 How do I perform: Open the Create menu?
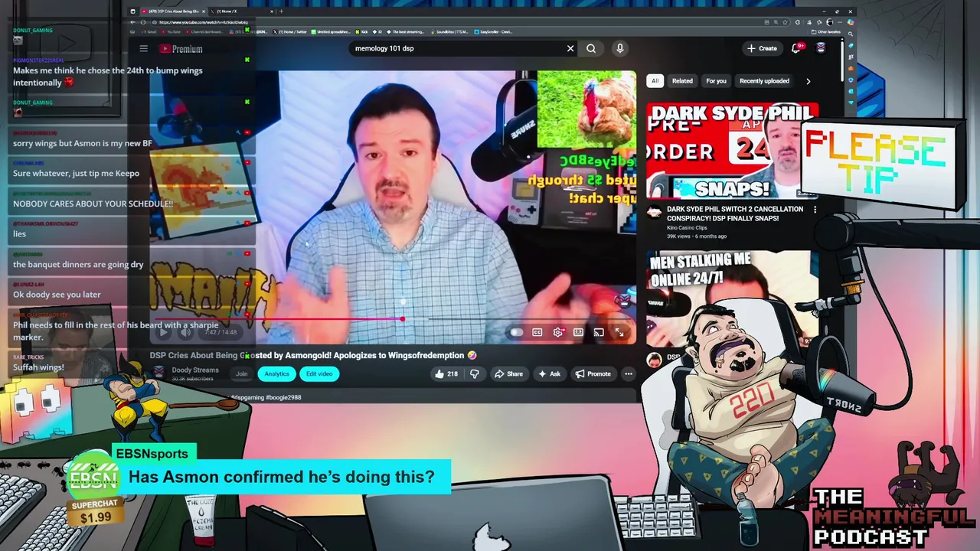click(762, 48)
